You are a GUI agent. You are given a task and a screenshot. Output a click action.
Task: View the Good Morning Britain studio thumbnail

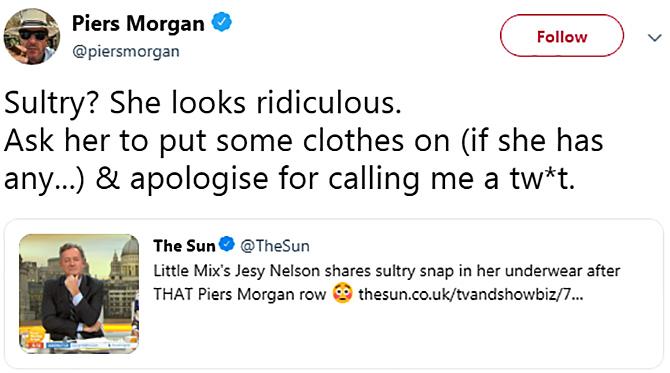click(79, 294)
